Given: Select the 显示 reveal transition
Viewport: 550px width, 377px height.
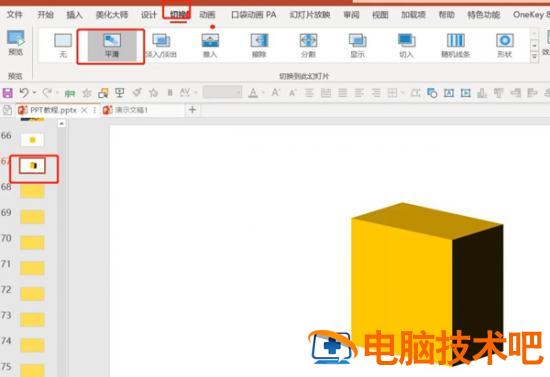Looking at the screenshot, I should (x=357, y=46).
